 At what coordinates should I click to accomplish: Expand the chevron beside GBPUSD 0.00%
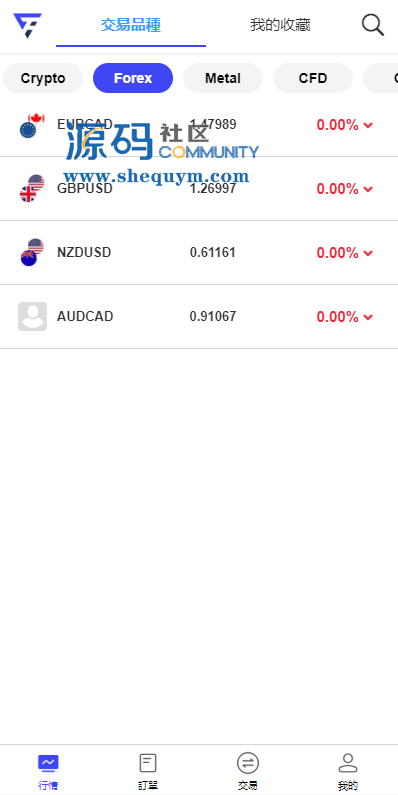[x=368, y=189]
